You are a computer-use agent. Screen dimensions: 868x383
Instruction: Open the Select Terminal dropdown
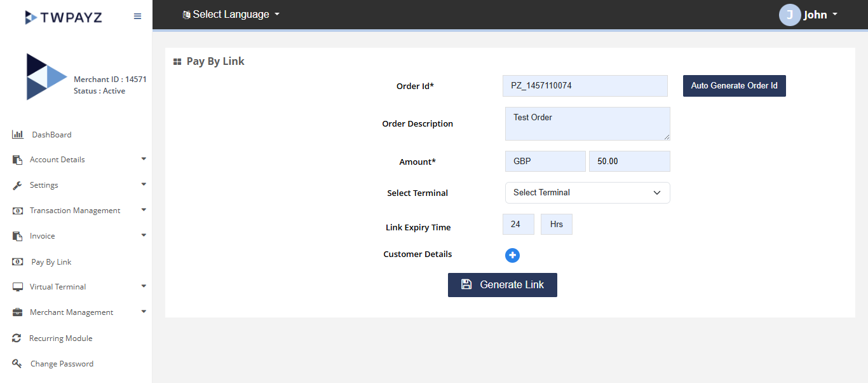[587, 193]
